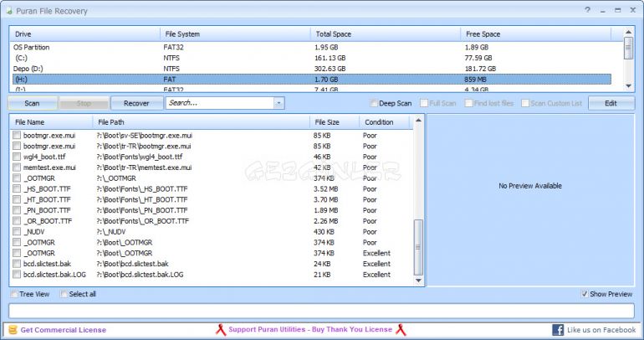Screen dimensions: 644x340
Task: Click the red ribbon icon before Support Puran Utilities
Action: [x=221, y=330]
